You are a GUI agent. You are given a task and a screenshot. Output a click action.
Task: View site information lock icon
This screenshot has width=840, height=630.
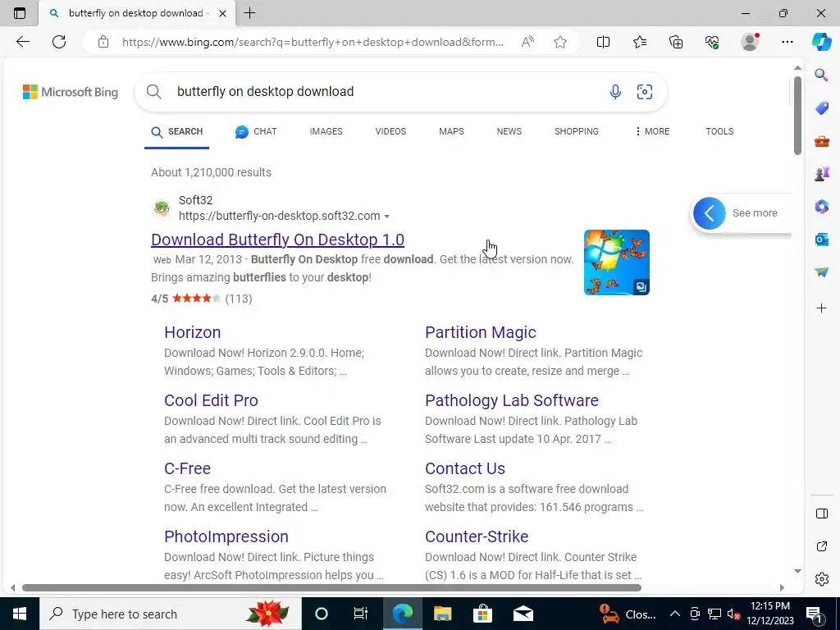coord(103,42)
